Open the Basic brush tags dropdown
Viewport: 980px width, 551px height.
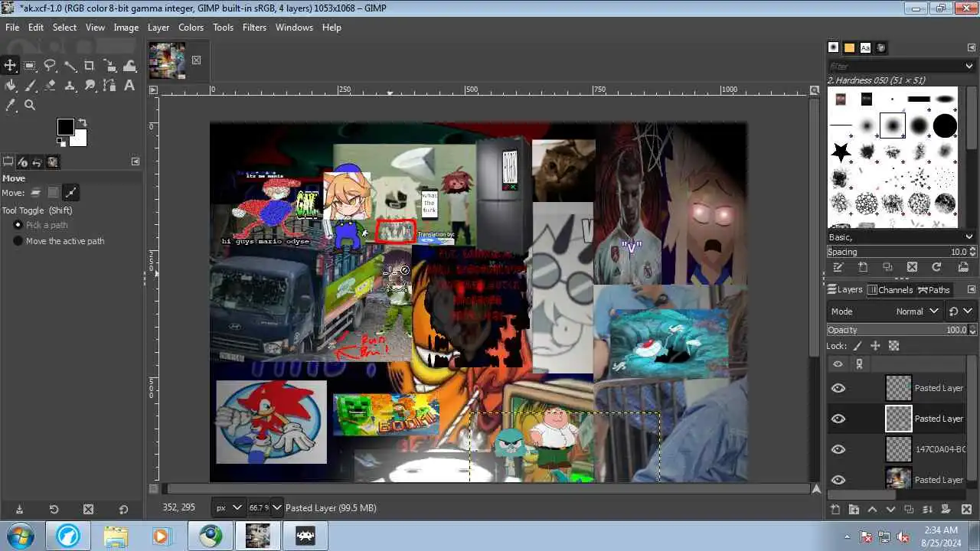pyautogui.click(x=970, y=237)
